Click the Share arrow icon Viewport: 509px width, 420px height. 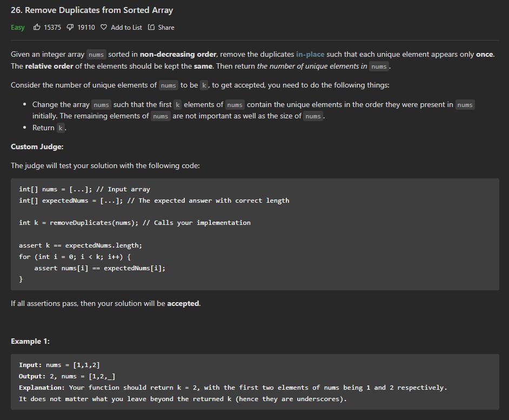pyautogui.click(x=151, y=27)
